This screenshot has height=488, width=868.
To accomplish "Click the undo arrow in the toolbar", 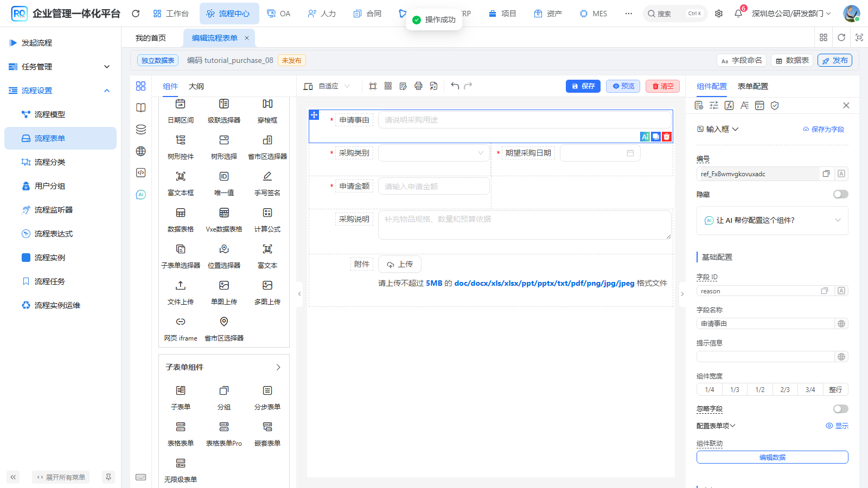I will point(455,86).
